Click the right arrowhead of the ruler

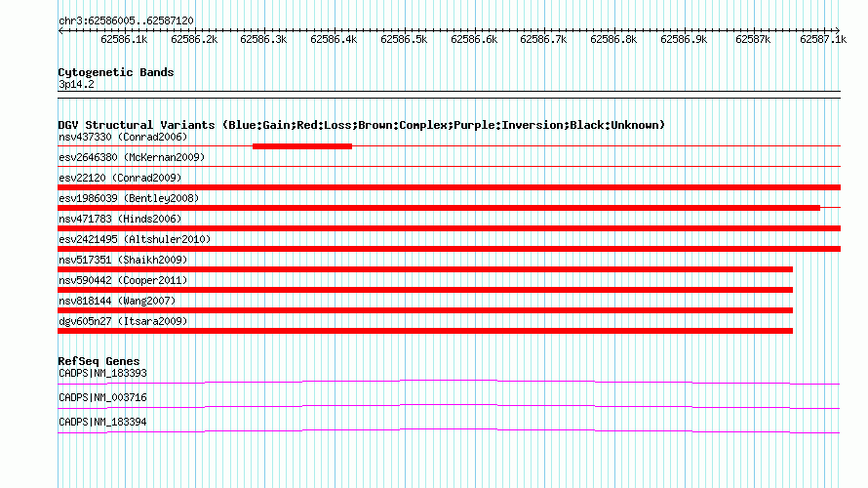[837, 30]
